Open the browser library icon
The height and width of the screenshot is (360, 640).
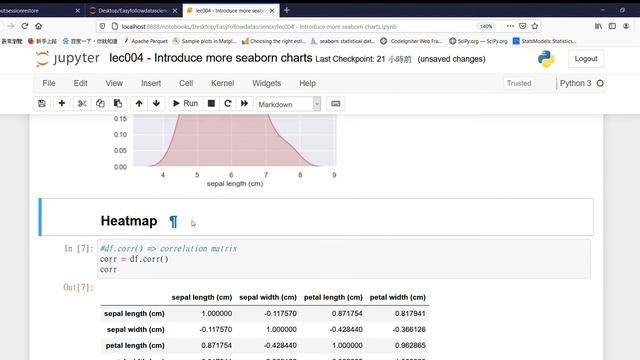(x=598, y=26)
